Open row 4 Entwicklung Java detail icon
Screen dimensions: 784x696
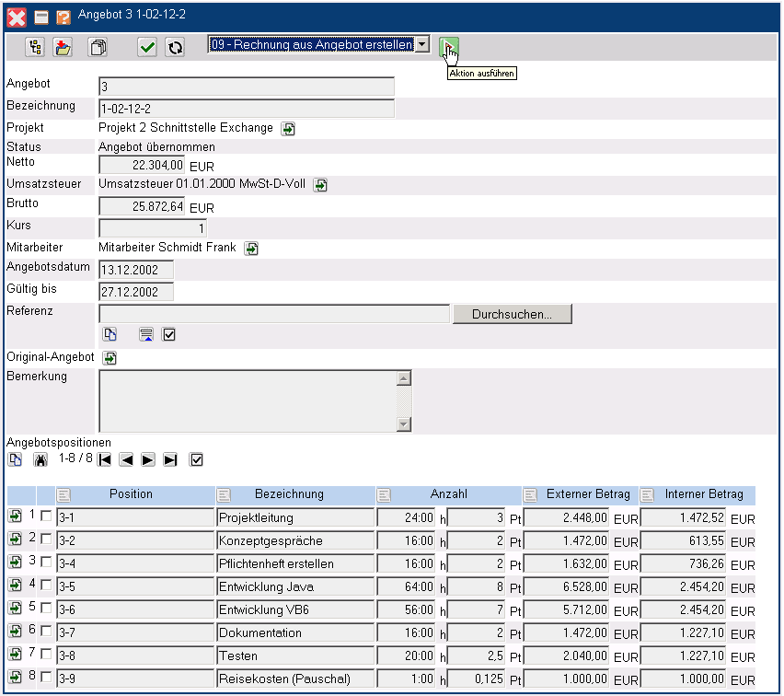[x=16, y=586]
